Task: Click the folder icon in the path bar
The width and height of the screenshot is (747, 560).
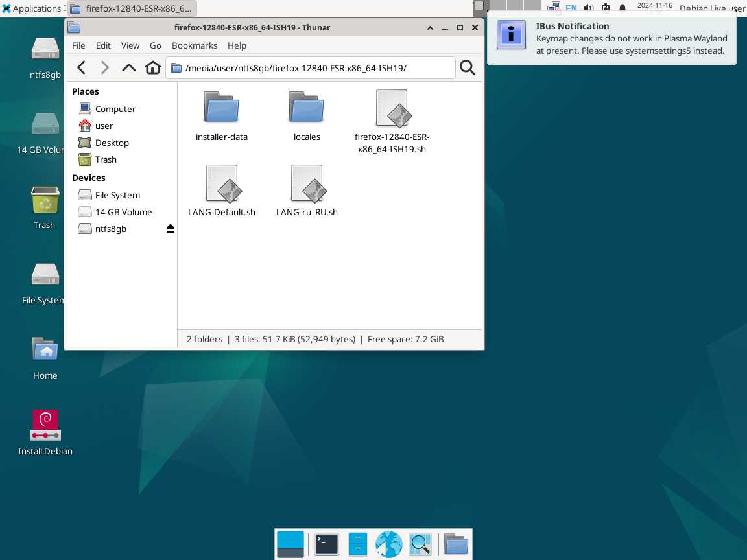Action: (176, 68)
